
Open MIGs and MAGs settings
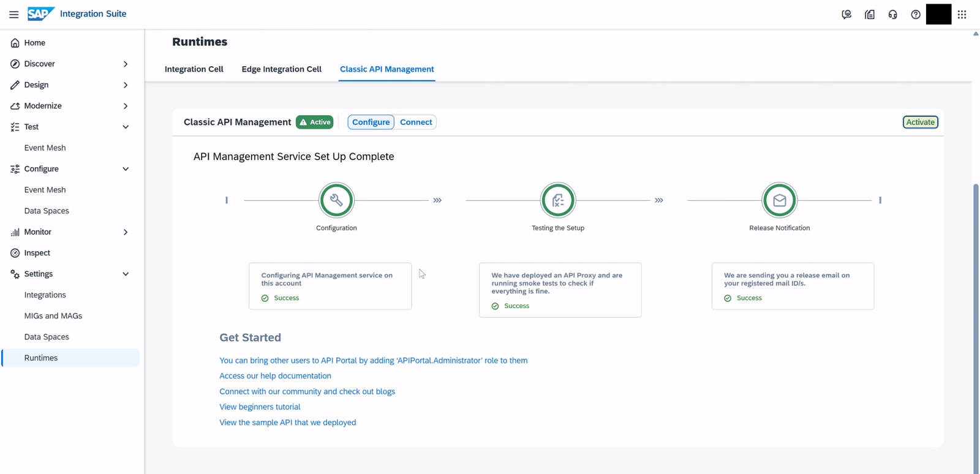[53, 316]
